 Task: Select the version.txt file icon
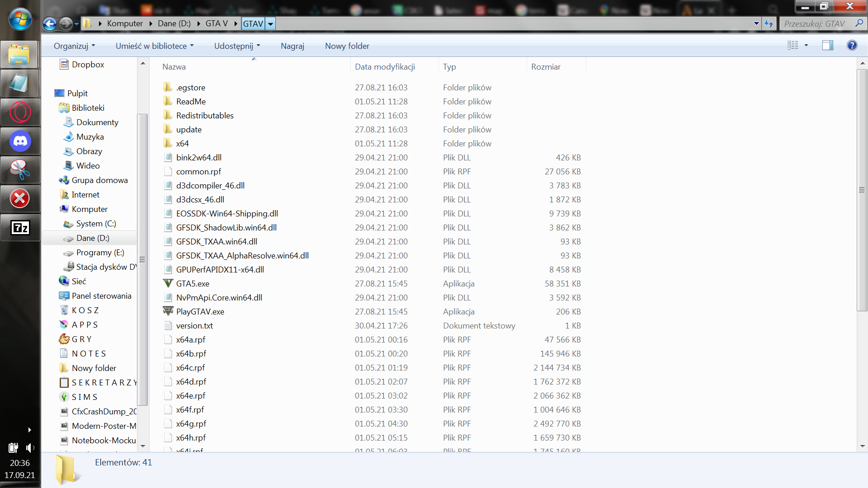[168, 325]
